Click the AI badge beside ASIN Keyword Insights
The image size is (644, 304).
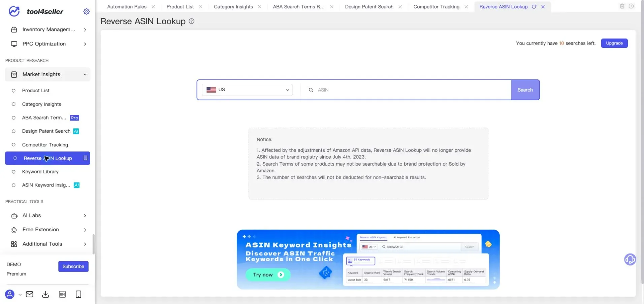(77, 185)
